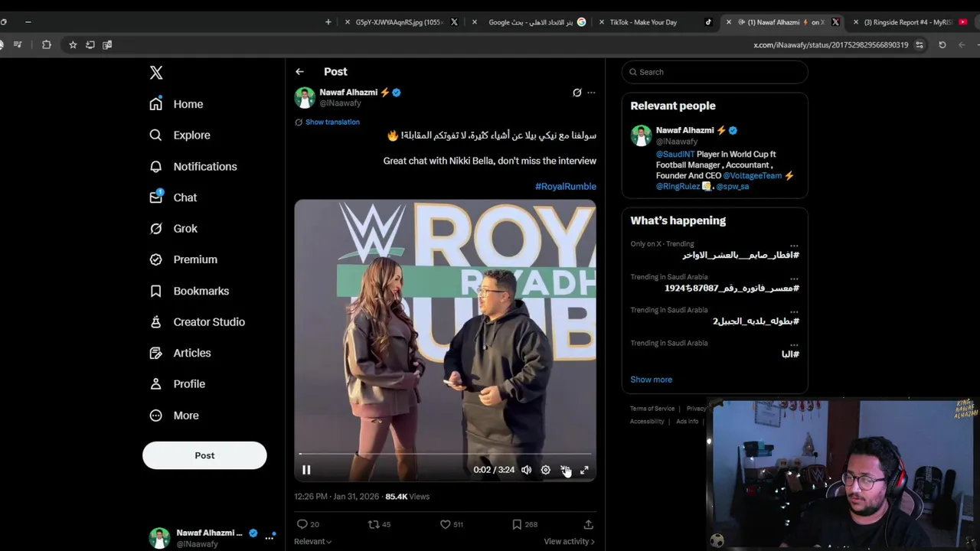Open the Relevant replies sort dropdown
The height and width of the screenshot is (551, 980).
[x=312, y=542]
